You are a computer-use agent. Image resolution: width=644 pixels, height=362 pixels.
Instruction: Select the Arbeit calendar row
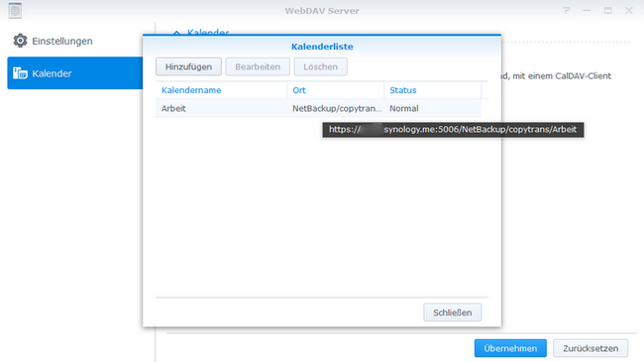coord(318,108)
